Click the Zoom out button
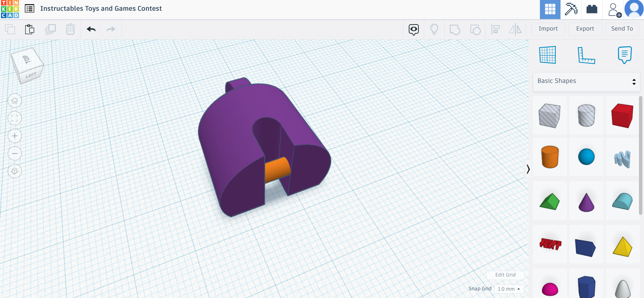The image size is (644, 298). point(15,153)
